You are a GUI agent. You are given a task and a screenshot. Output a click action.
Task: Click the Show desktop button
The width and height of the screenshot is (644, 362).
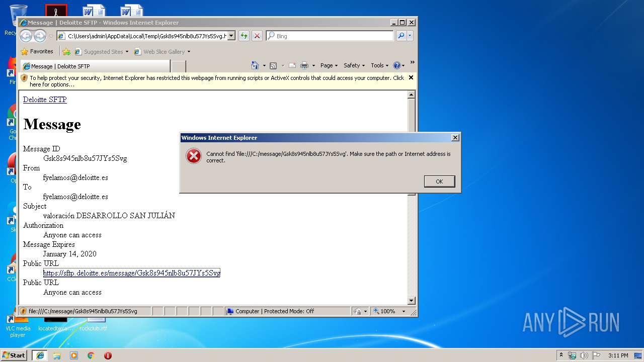click(638, 355)
